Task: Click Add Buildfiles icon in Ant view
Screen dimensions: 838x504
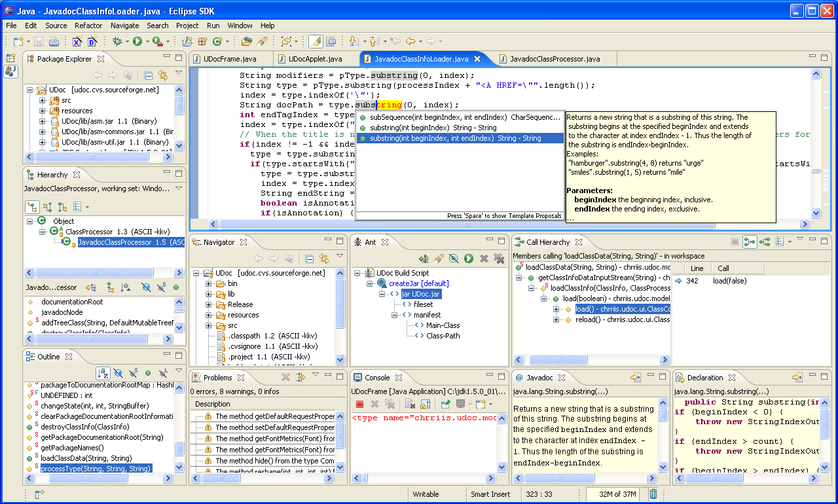Action: (424, 259)
